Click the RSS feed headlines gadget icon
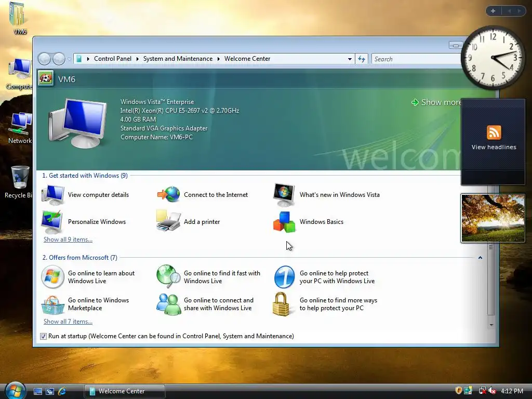Viewport: 532px width, 399px height. tap(494, 132)
